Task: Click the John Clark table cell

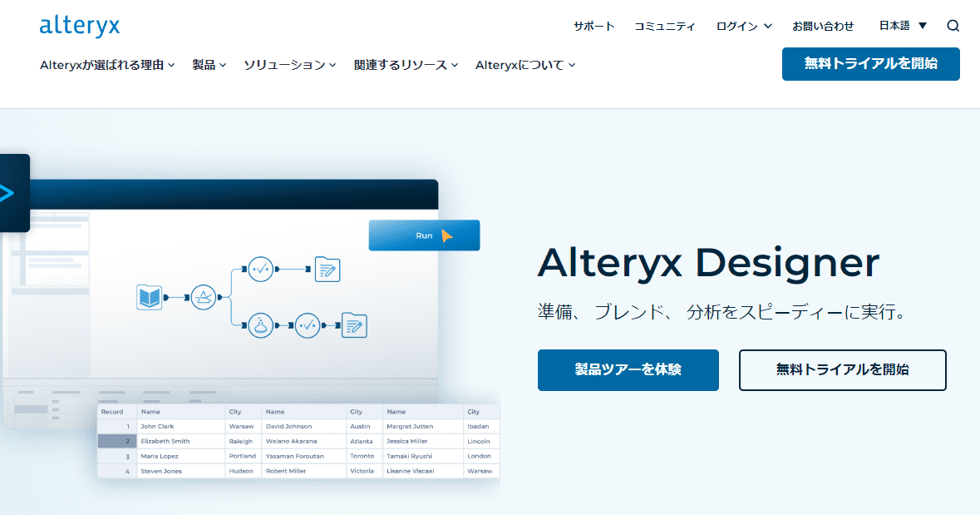Action: (180, 426)
